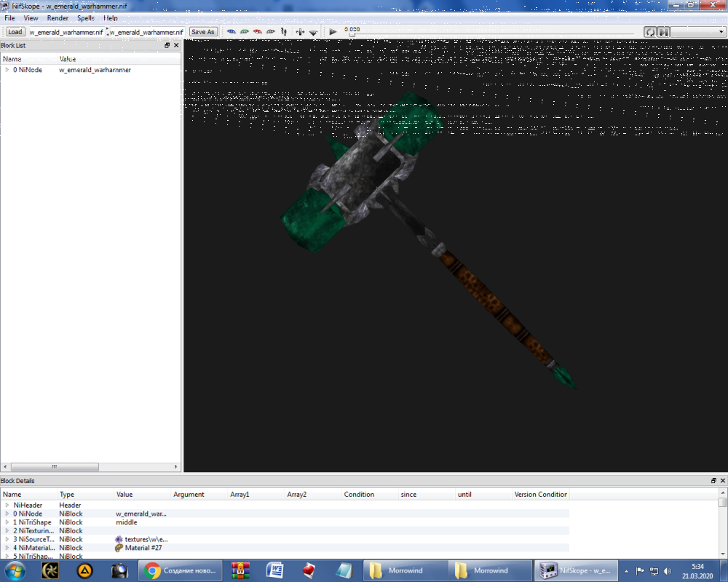This screenshot has width=728, height=582.
Task: Click texture flower icon in textures row
Action: (x=119, y=539)
